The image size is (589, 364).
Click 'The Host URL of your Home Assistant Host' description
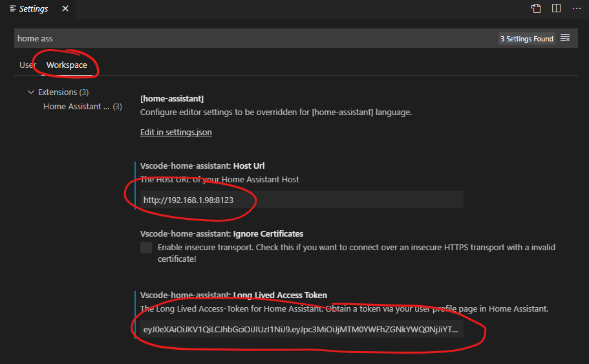219,180
